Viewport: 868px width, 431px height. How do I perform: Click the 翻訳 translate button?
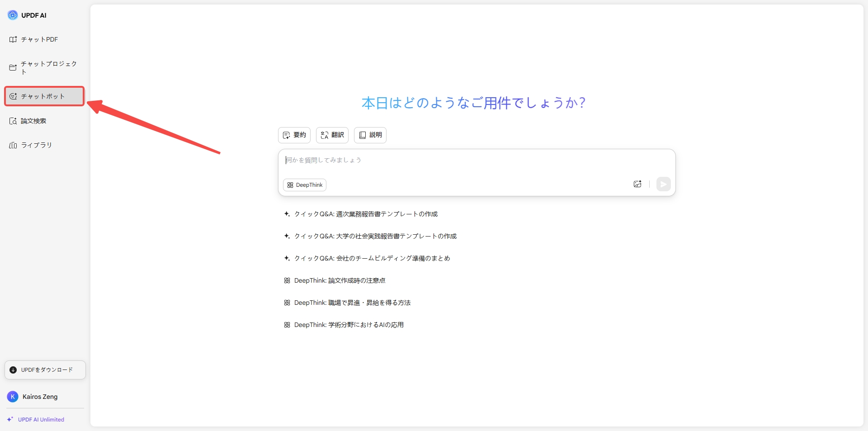(332, 135)
